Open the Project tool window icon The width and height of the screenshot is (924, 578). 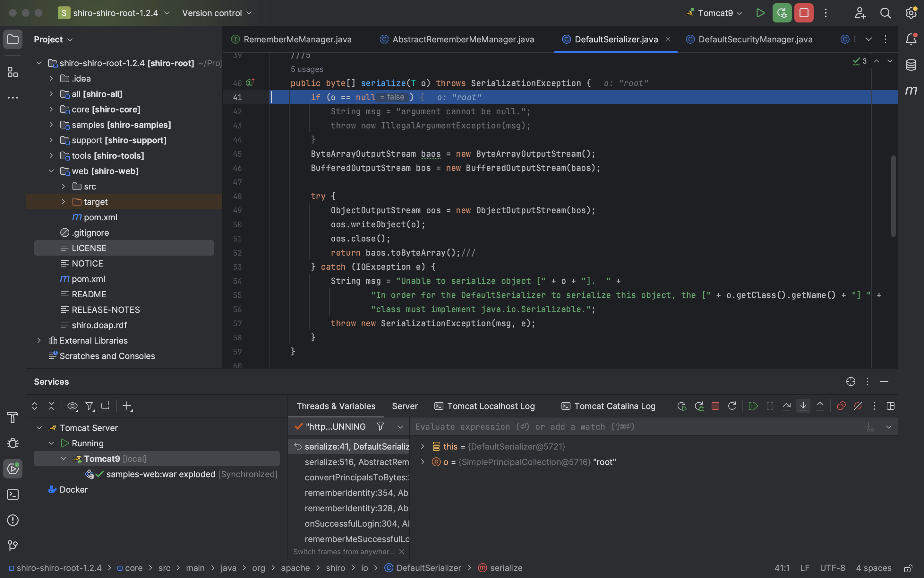[x=13, y=39]
